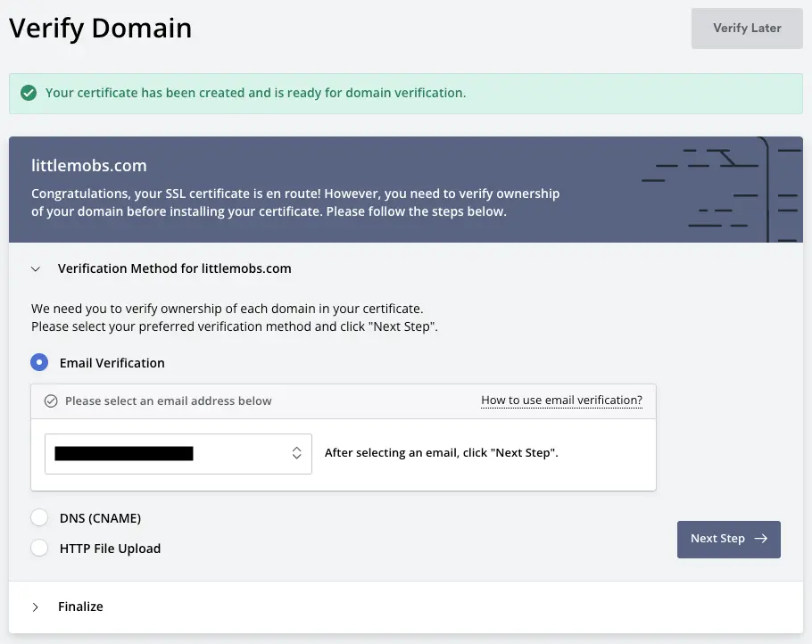Click the Next Step button

pos(729,539)
